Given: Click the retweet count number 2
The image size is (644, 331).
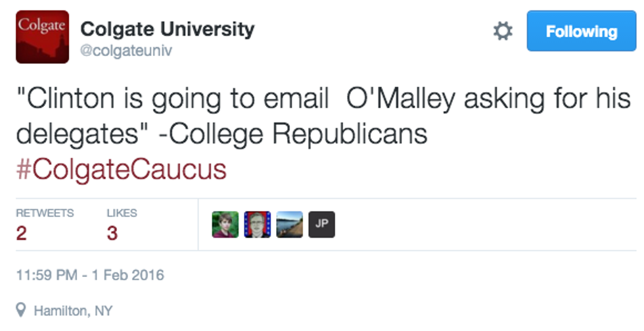Looking at the screenshot, I should 21,233.
